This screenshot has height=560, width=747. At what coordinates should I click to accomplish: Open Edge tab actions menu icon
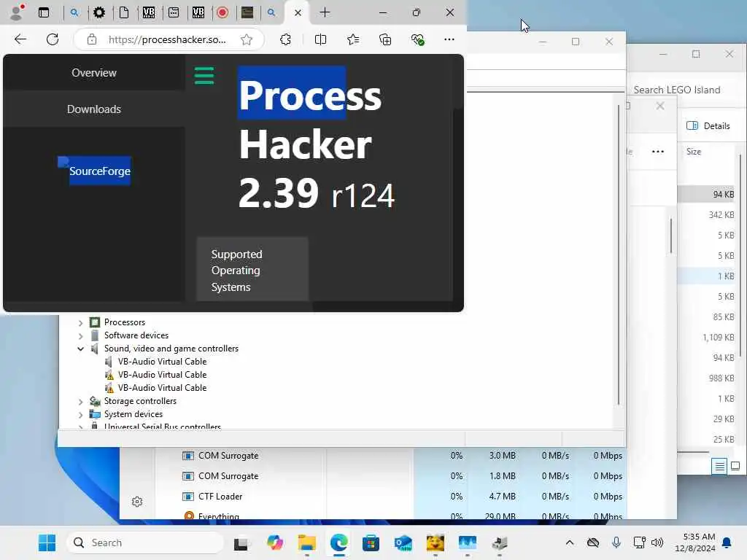point(44,13)
